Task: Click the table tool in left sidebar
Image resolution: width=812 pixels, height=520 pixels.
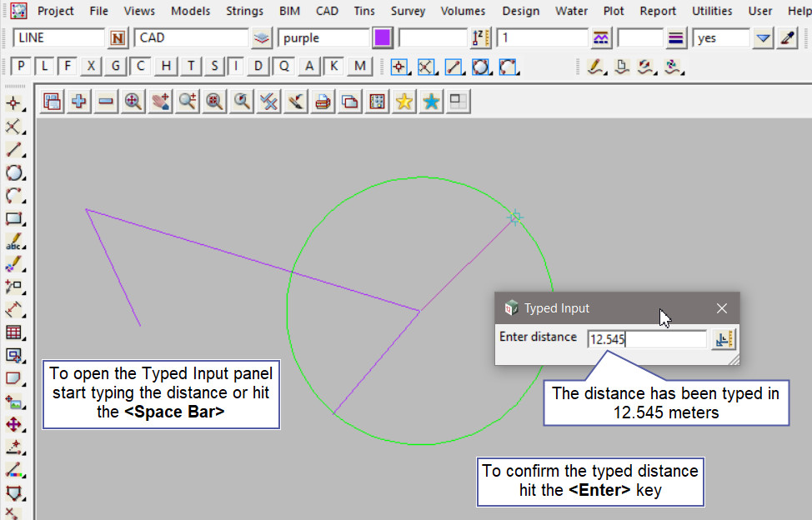Action: (x=14, y=332)
